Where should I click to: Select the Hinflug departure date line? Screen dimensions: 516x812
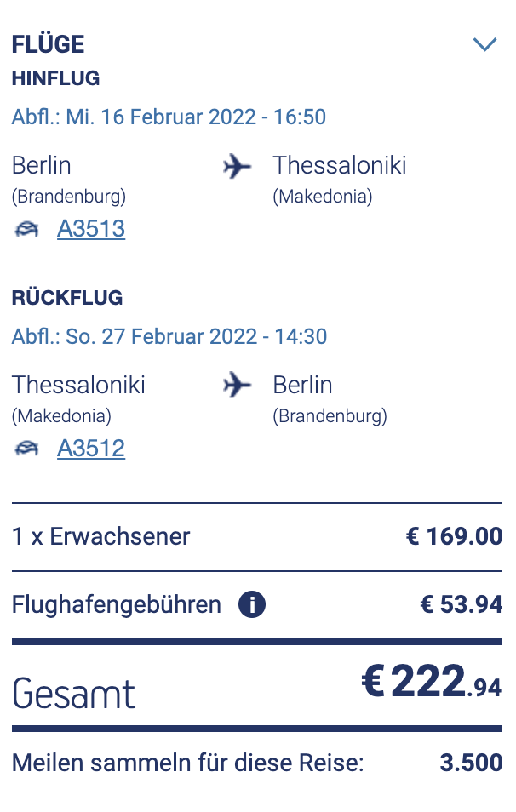coord(169,117)
